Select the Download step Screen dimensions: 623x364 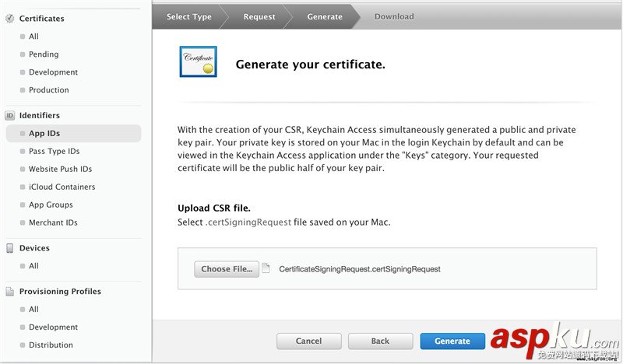click(394, 16)
